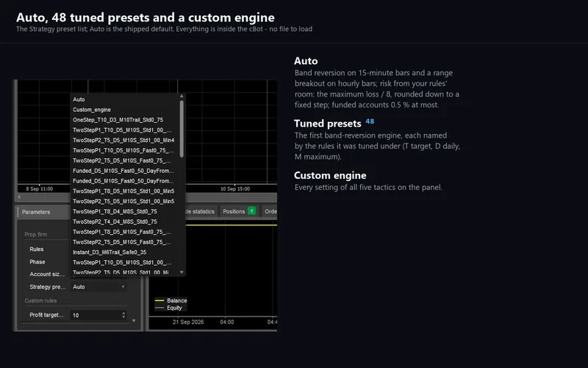Viewport: 588px width, 368px height.
Task: Click the chart's horizontal scroll-left arrow
Action: tap(19, 197)
